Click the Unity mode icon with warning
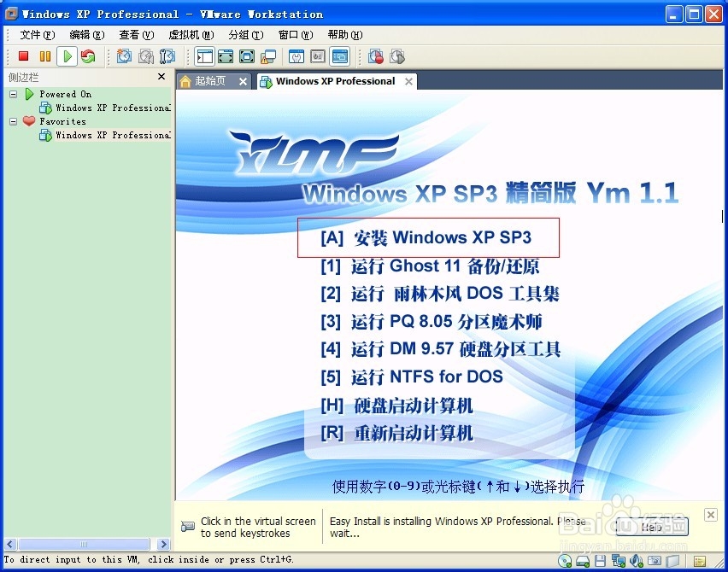Screen dimensions: 728x572 coord(268,56)
